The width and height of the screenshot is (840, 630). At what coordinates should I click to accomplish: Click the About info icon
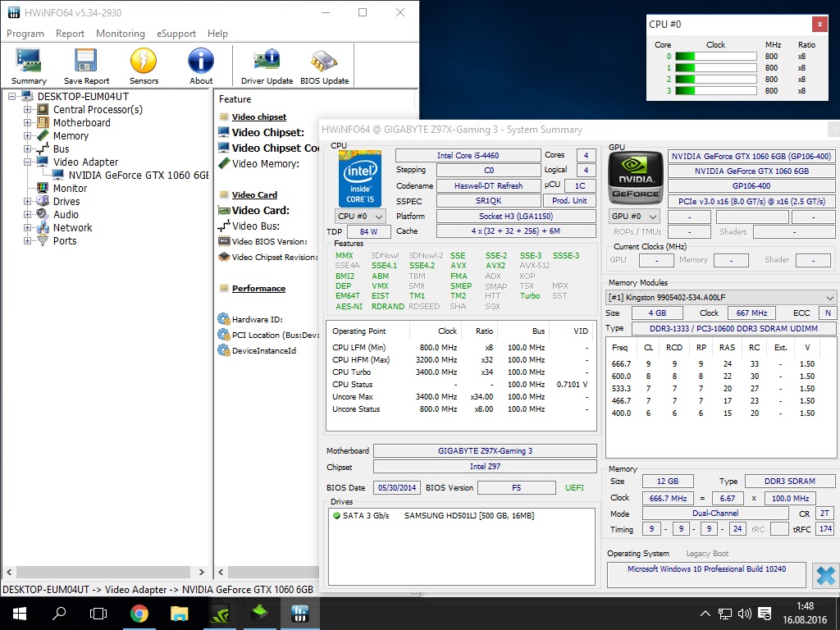[x=201, y=66]
